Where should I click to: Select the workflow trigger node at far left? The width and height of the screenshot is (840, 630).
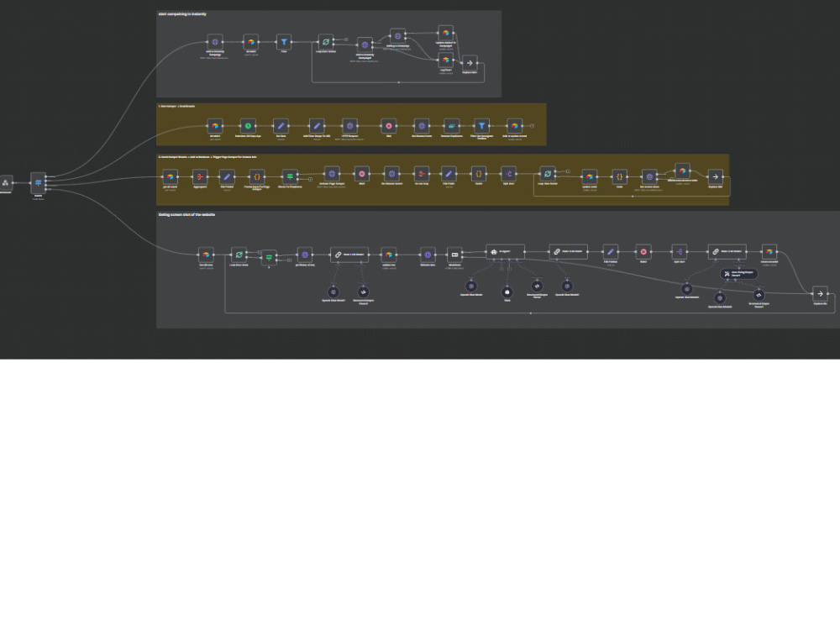pyautogui.click(x=6, y=182)
